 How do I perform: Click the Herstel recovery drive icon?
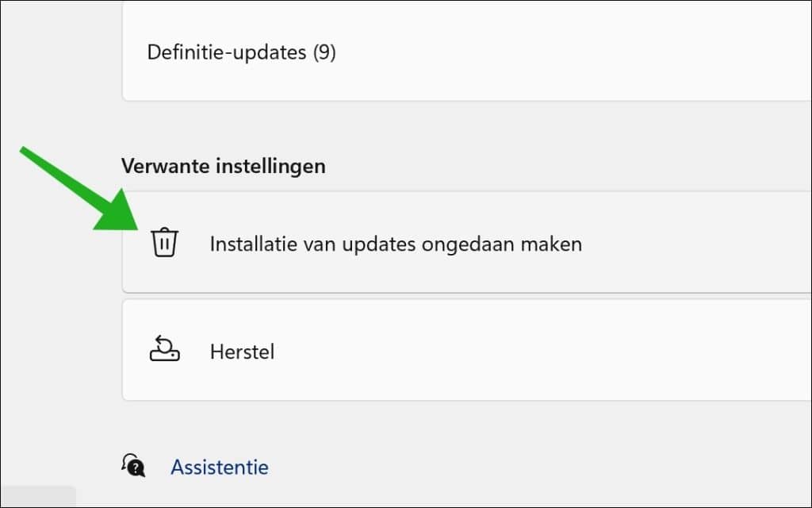coord(165,350)
